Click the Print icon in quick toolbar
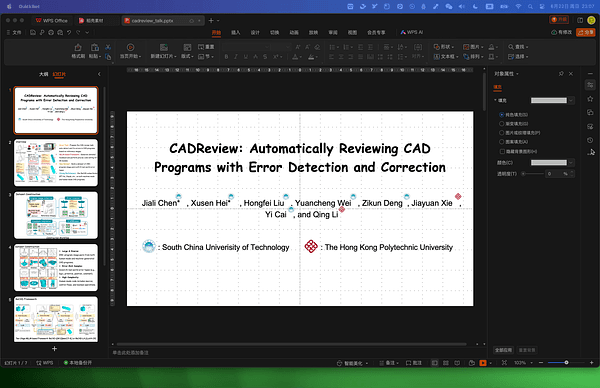 coord(51,33)
